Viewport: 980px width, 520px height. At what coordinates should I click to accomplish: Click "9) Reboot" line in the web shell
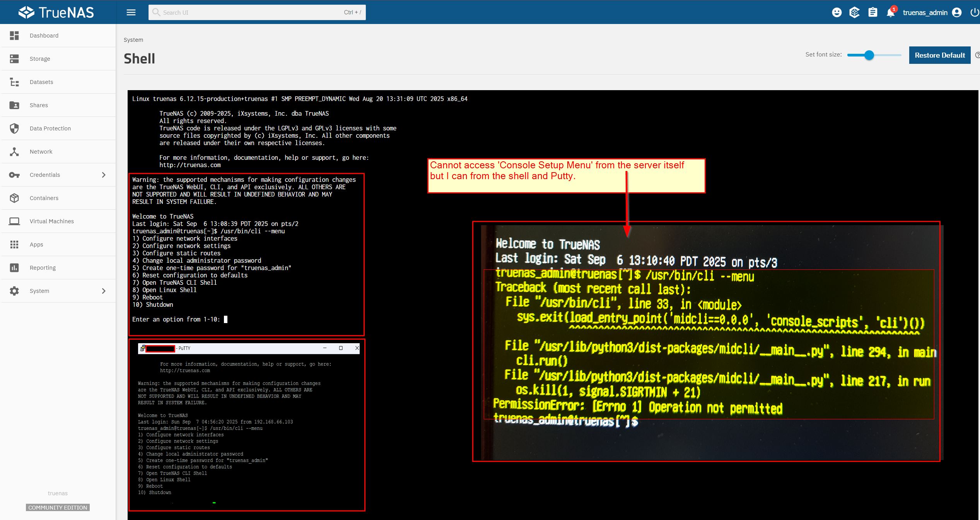147,298
